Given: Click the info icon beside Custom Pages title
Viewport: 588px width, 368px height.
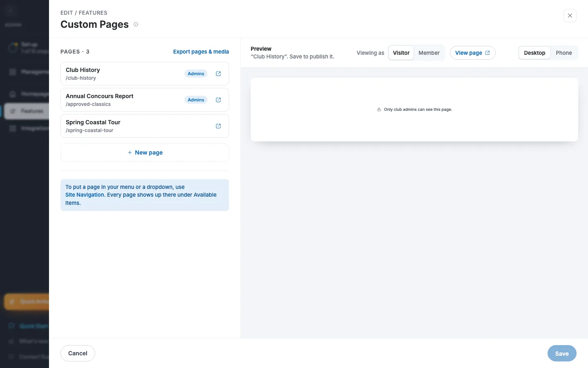Looking at the screenshot, I should tap(136, 25).
